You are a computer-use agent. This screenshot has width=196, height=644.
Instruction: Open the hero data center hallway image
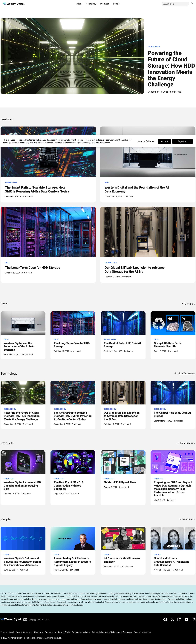(x=72, y=56)
